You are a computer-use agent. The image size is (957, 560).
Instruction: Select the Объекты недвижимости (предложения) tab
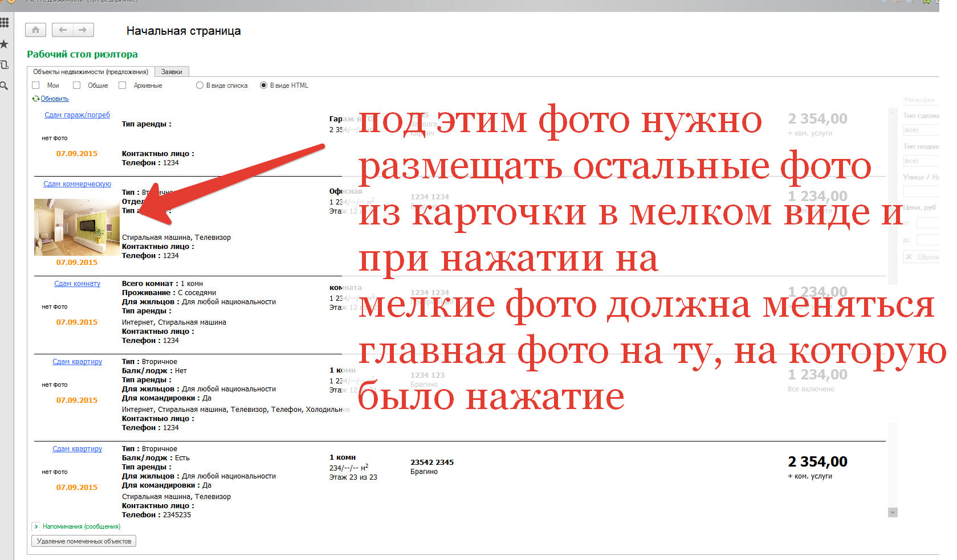pos(91,72)
